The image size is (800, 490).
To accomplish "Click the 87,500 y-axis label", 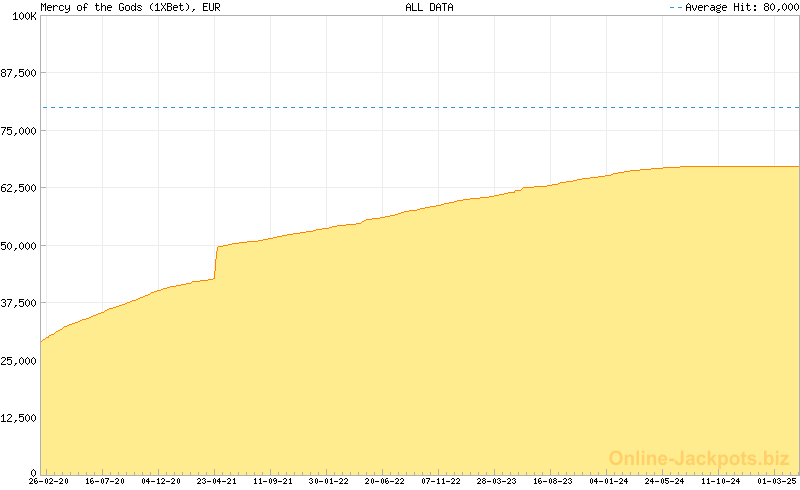I will click(19, 73).
